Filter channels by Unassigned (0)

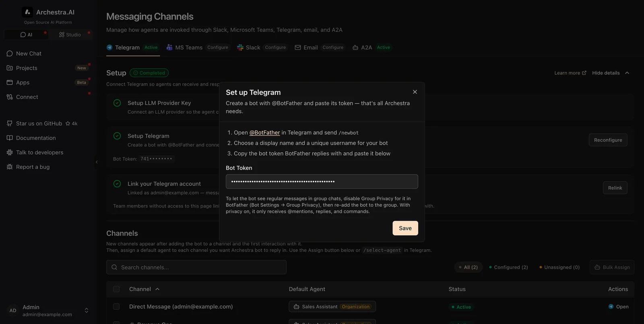(559, 267)
